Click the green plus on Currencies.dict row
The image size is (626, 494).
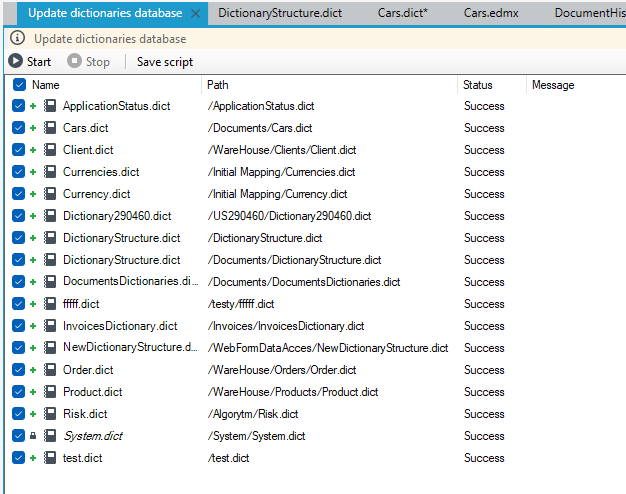click(33, 172)
